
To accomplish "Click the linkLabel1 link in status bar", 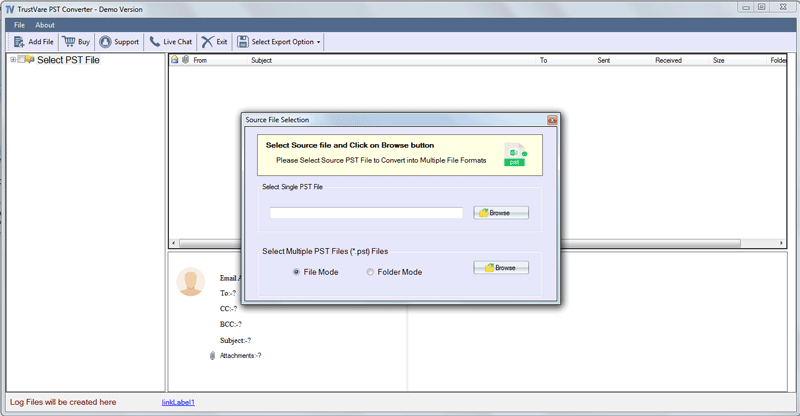I will click(x=178, y=402).
